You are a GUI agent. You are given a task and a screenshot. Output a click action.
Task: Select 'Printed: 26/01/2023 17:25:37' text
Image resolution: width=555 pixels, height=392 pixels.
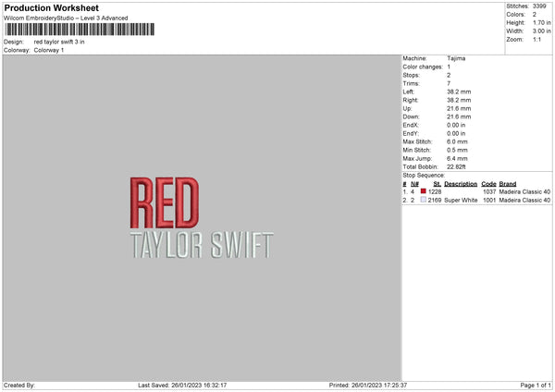tap(368, 385)
